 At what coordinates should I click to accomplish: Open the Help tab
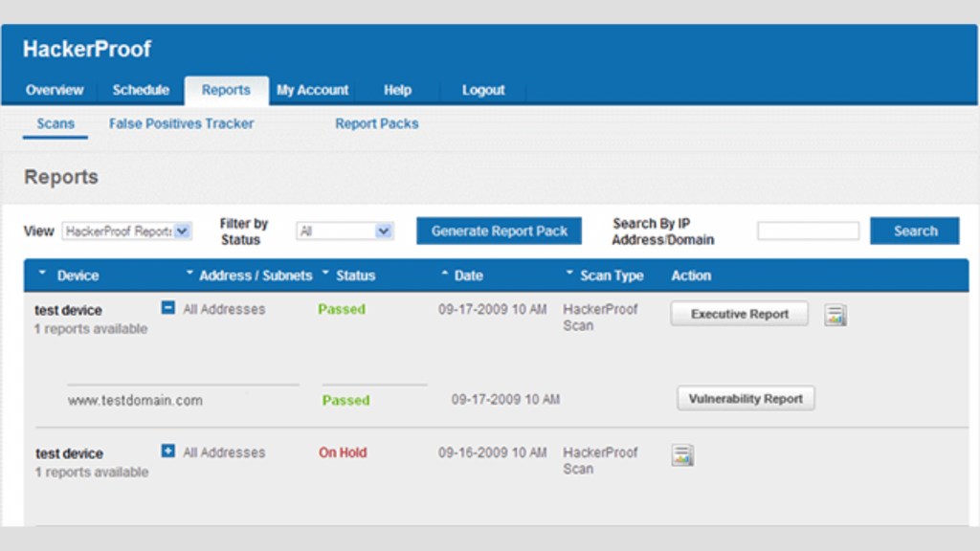tap(397, 90)
